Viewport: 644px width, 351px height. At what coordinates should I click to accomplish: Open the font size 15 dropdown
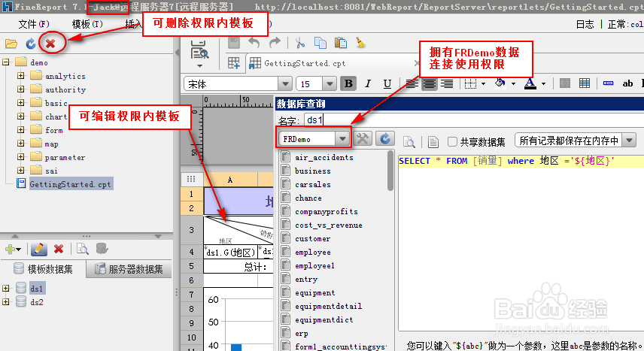329,84
